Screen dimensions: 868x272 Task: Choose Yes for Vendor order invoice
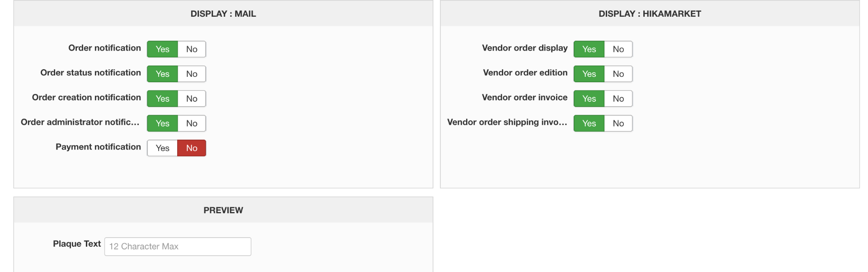(589, 98)
